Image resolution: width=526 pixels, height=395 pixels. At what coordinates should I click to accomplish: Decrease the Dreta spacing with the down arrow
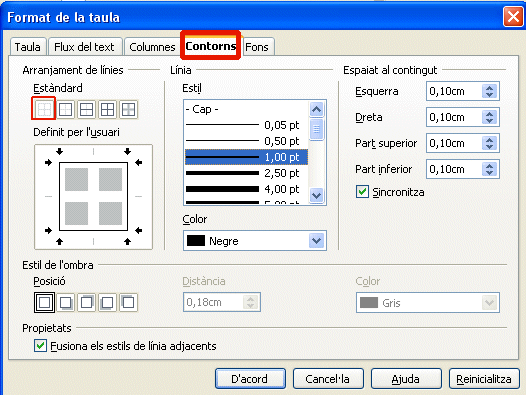(489, 121)
